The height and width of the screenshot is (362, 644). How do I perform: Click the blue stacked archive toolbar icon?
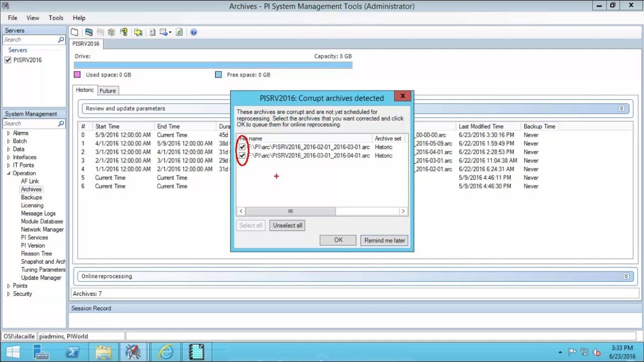point(89,32)
